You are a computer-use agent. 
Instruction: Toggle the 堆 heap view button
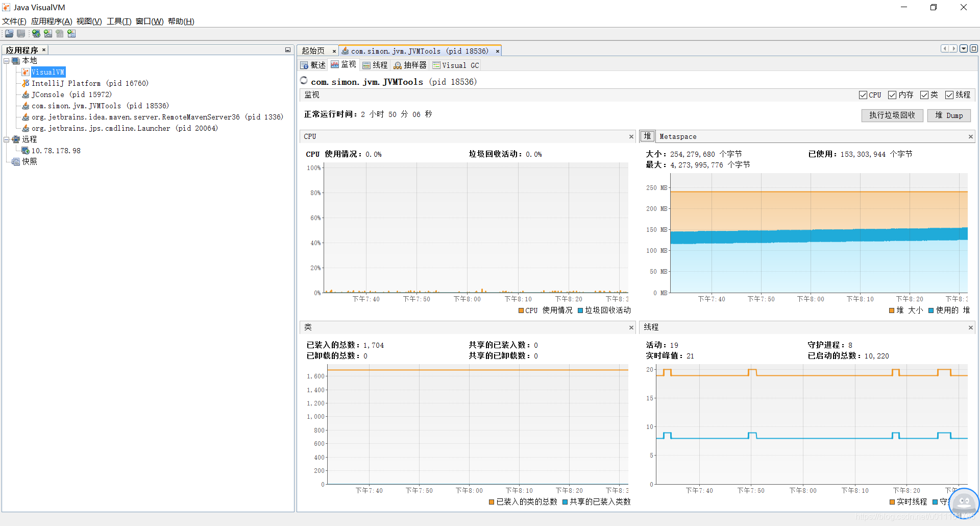(x=647, y=136)
